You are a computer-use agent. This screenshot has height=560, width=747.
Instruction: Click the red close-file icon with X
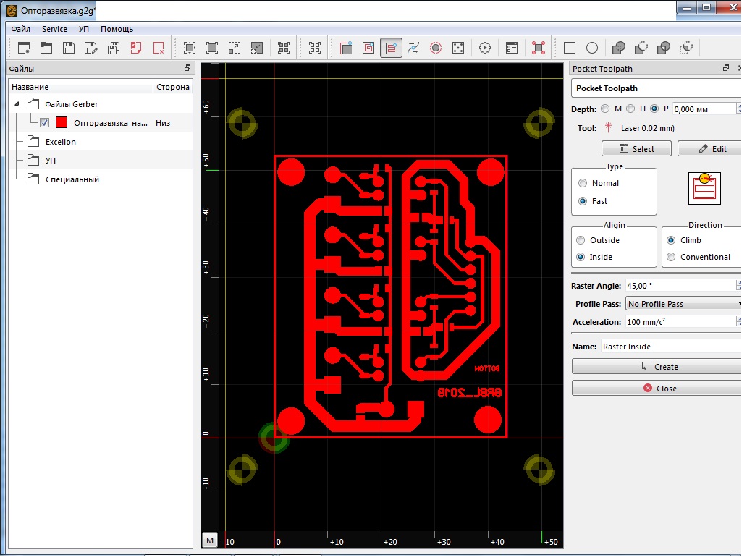(159, 48)
